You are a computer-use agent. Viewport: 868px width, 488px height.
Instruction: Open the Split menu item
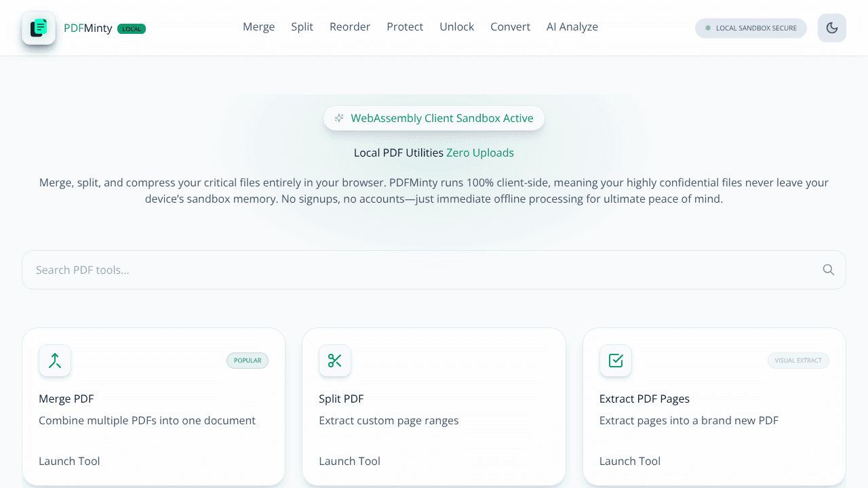coord(302,27)
